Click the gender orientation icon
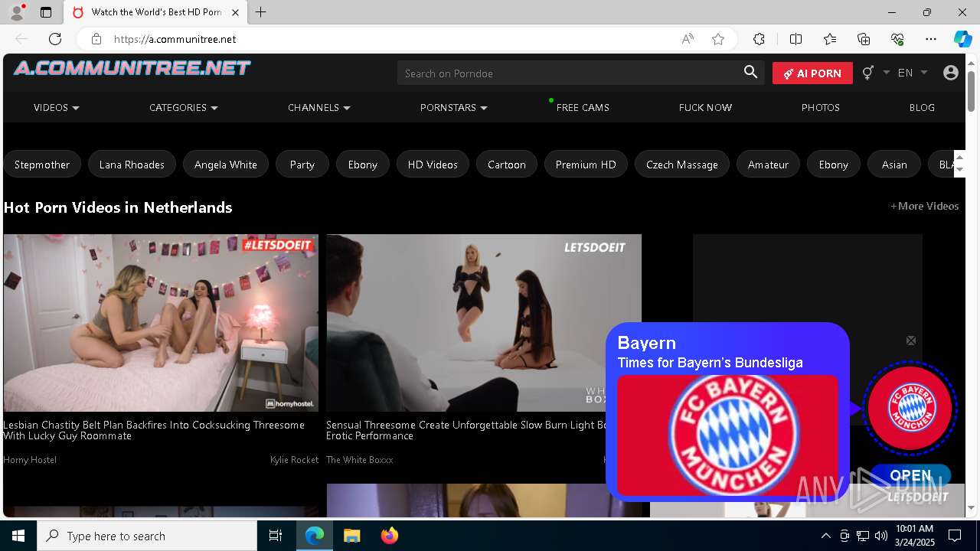980x551 pixels. pyautogui.click(x=867, y=73)
